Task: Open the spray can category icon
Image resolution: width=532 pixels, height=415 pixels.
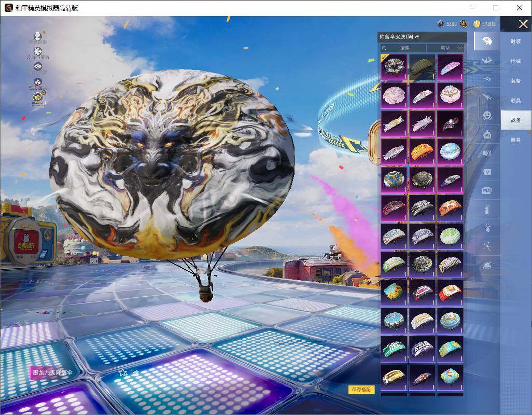Action: pyautogui.click(x=487, y=209)
